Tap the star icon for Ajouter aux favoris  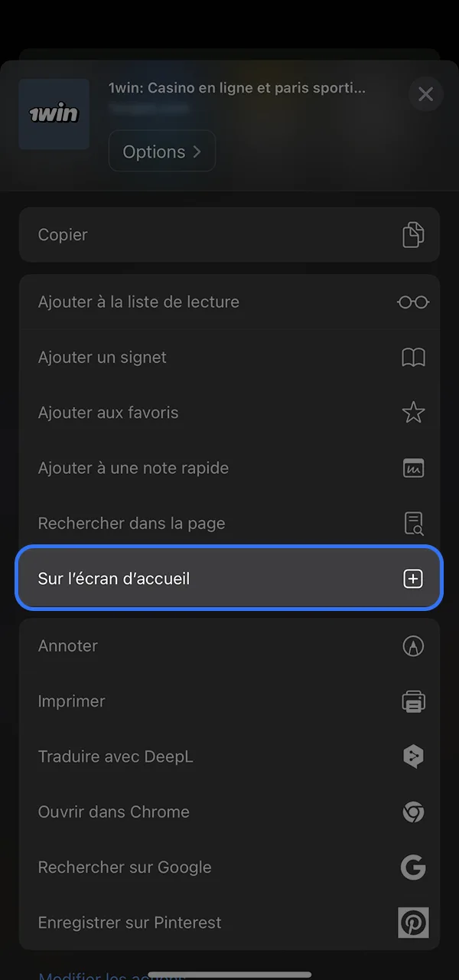413,412
